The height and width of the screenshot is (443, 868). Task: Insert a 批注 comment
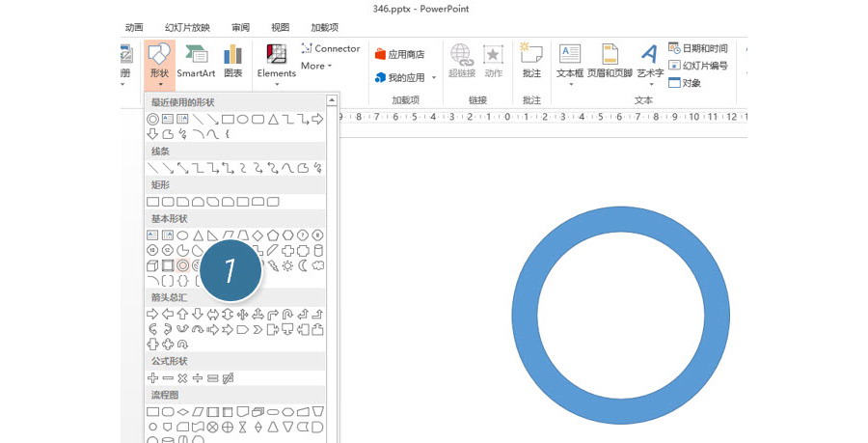531,62
